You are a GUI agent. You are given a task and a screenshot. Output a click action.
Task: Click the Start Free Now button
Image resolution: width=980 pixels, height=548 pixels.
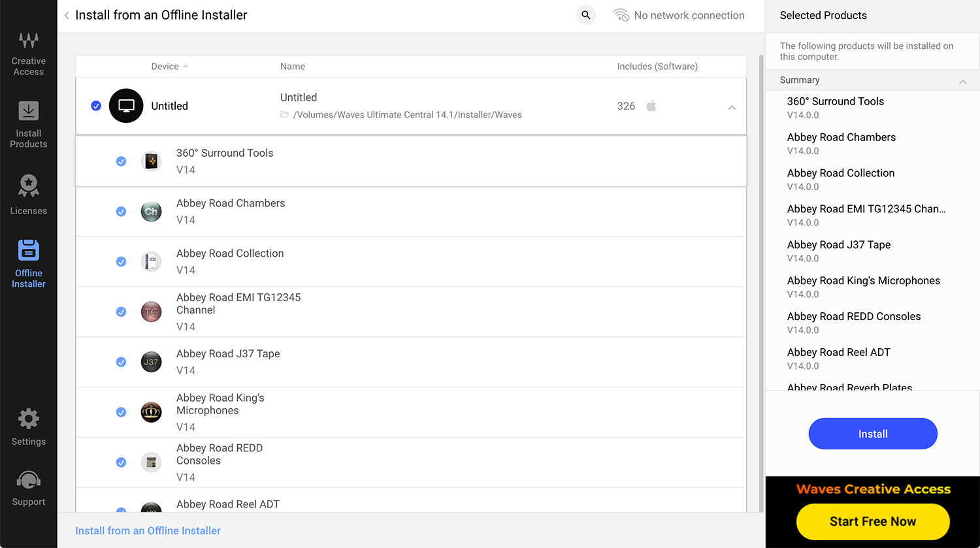click(x=872, y=521)
